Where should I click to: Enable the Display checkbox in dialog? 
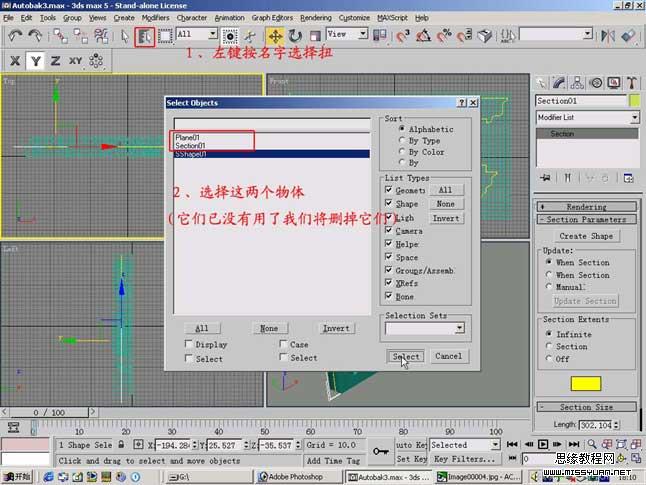coord(189,344)
